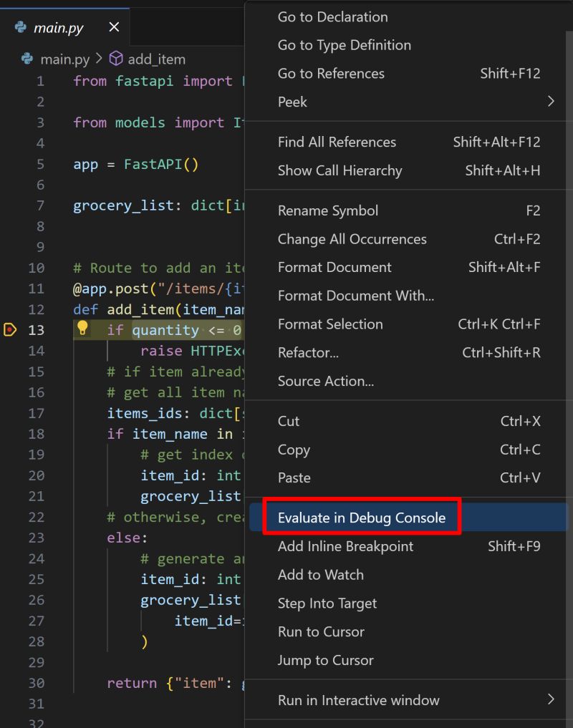Click the lightbulb code action on line 13
Screen dimensions: 573x728
point(83,329)
